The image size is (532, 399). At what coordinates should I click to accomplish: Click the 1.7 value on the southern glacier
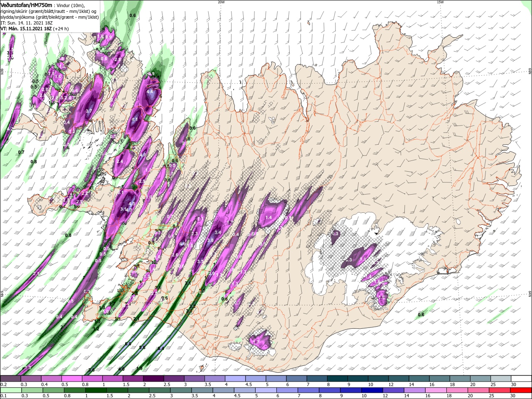[256, 342]
